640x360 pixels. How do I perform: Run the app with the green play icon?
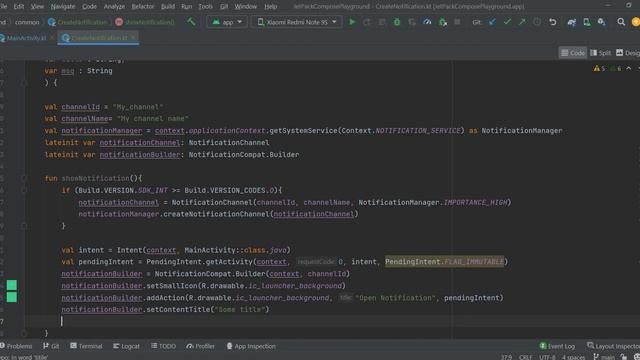(x=352, y=22)
